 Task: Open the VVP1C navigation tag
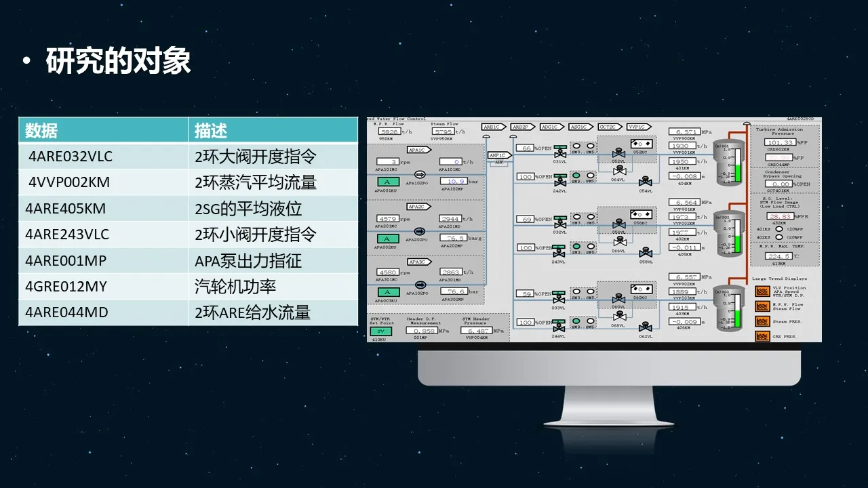[638, 127]
